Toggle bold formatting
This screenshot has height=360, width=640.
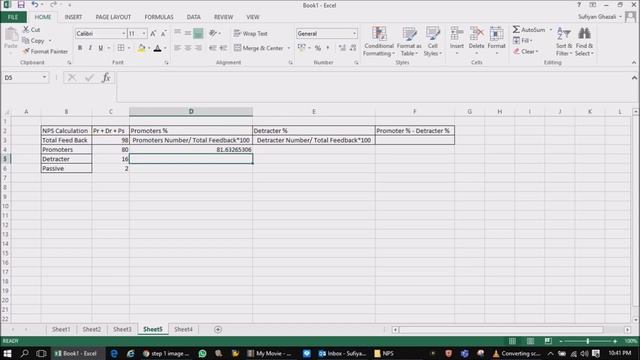pos(80,48)
